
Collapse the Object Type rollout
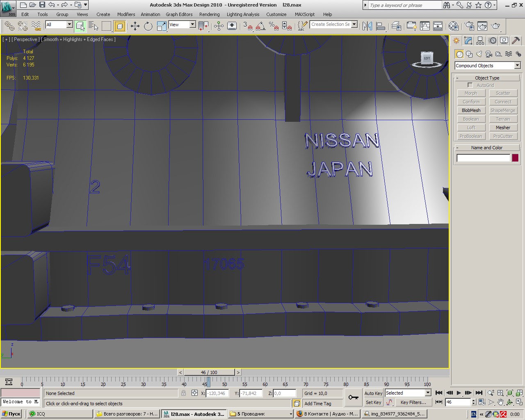[487, 78]
